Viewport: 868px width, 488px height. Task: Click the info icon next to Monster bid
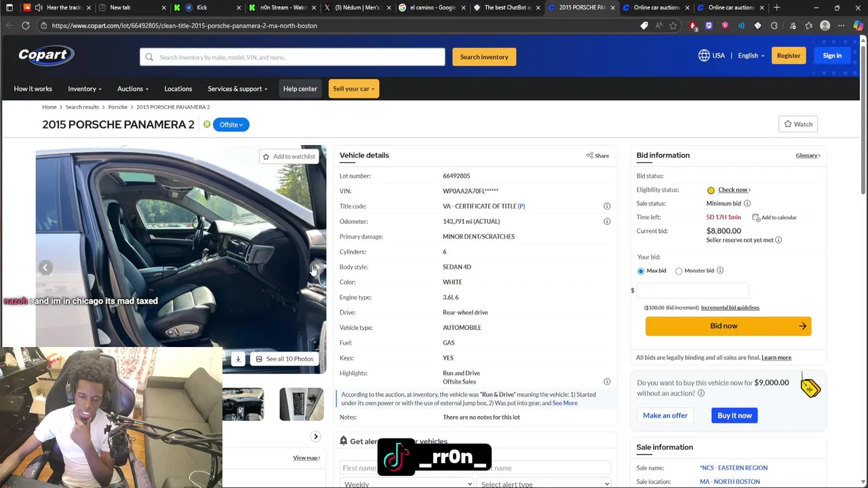pos(720,270)
